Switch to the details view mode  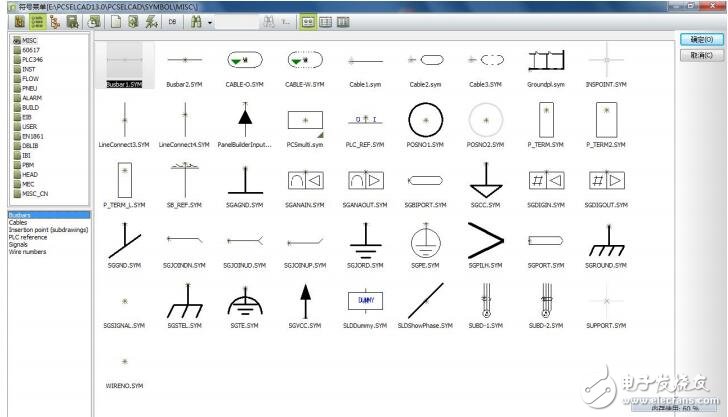[343, 20]
